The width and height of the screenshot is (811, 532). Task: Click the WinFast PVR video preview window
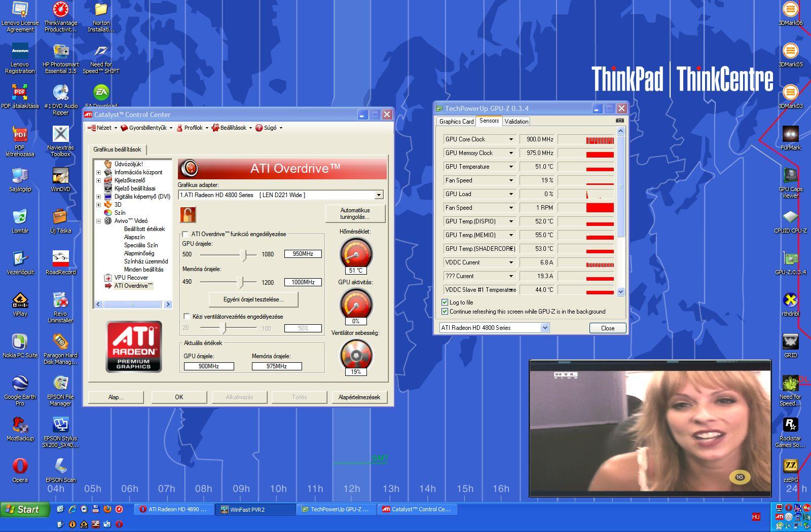point(650,429)
